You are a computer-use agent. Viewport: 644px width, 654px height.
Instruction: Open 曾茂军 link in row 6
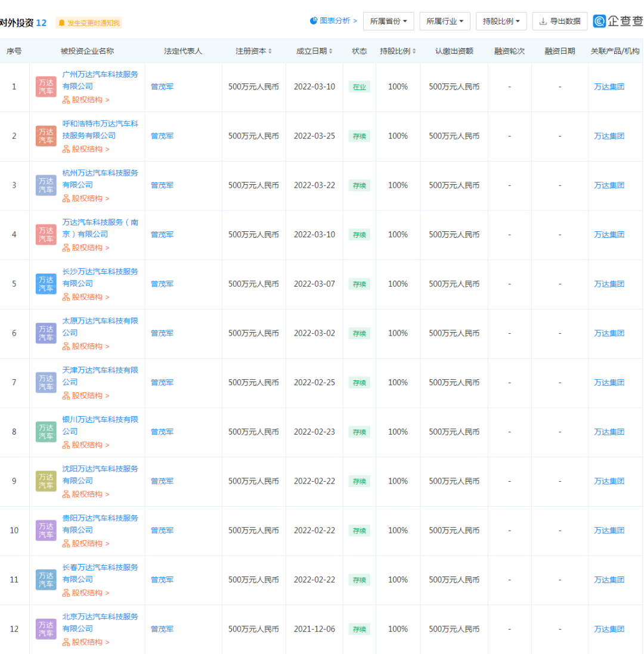[x=162, y=333]
